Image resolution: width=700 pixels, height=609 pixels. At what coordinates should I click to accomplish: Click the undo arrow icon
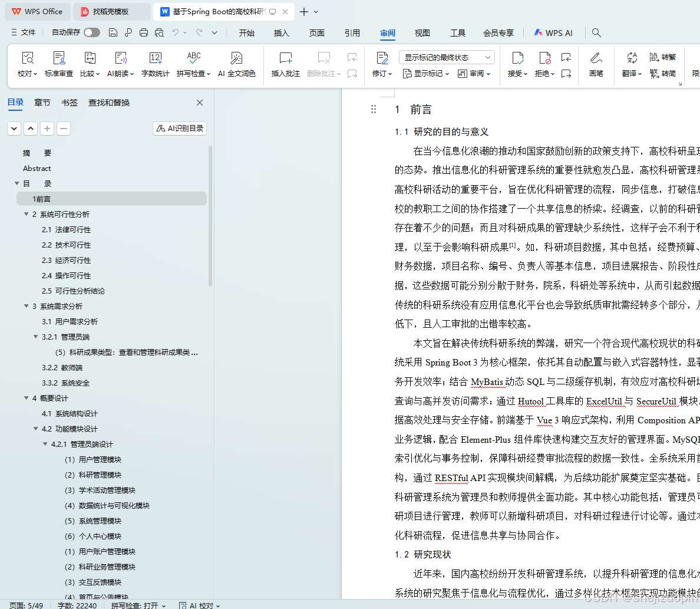(176, 32)
